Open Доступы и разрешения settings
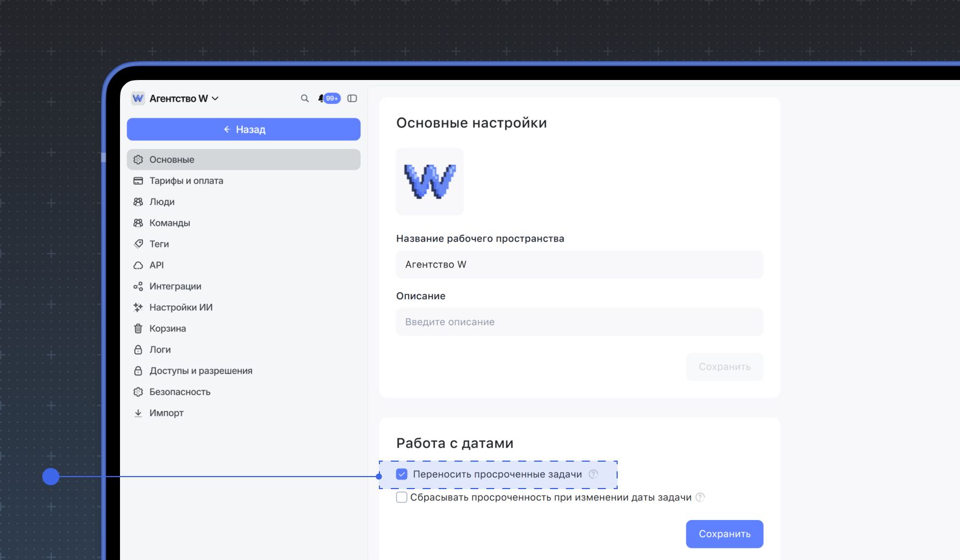960x560 pixels. 201,371
